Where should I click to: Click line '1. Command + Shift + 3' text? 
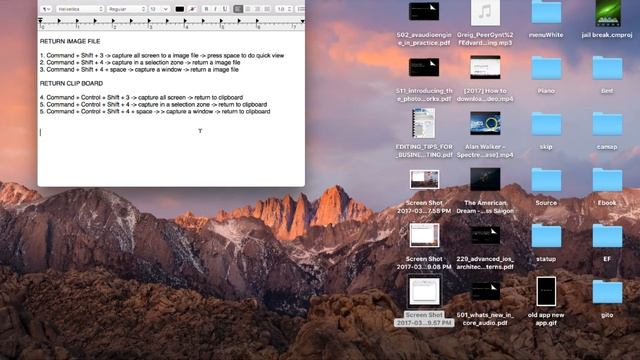[x=162, y=56]
